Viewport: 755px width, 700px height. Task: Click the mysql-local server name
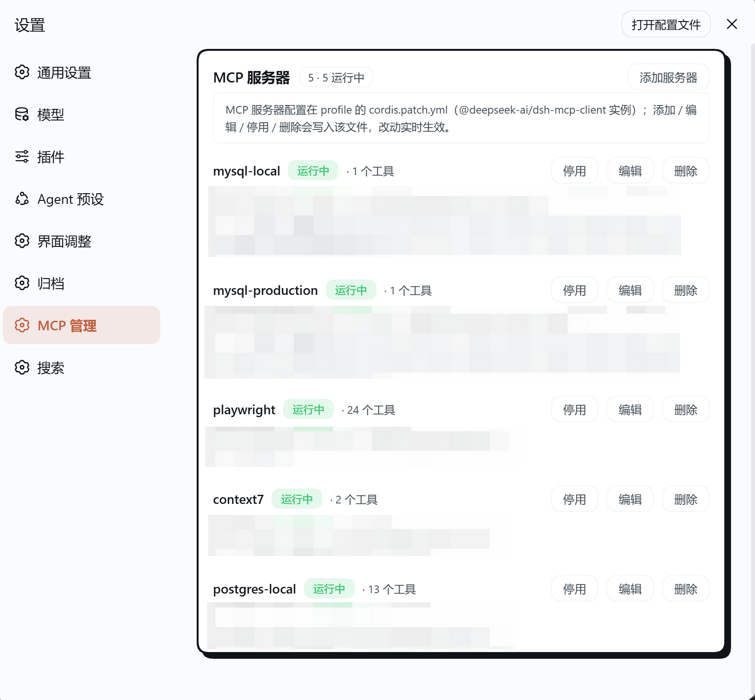coord(247,171)
